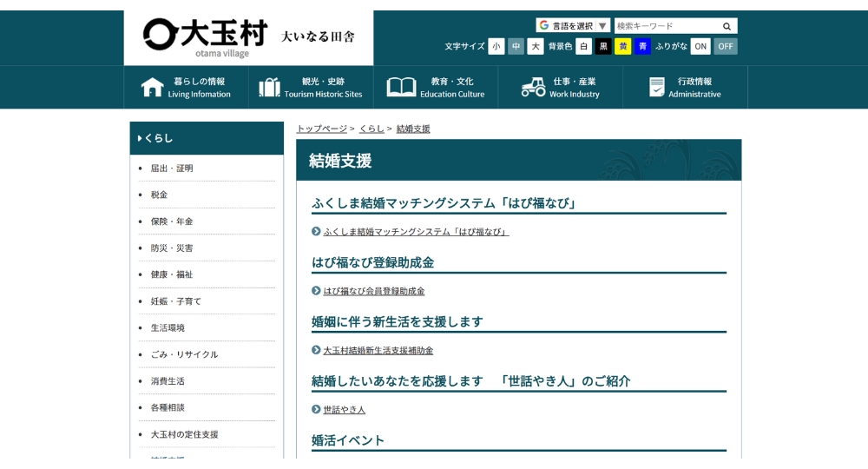Set text size to 大 (large)

pyautogui.click(x=536, y=47)
